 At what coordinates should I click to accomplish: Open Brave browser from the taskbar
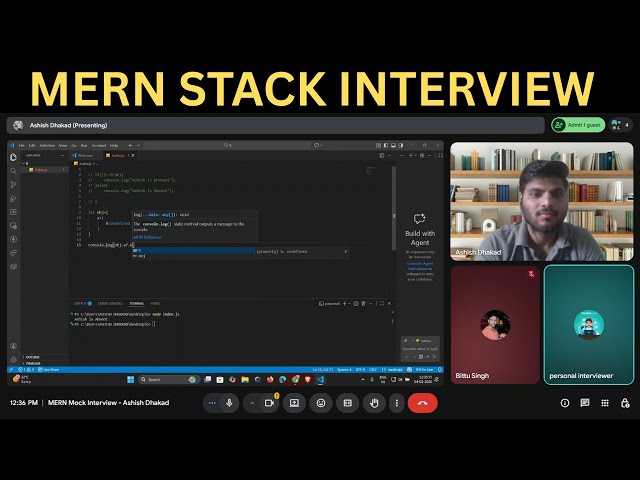coord(308,380)
